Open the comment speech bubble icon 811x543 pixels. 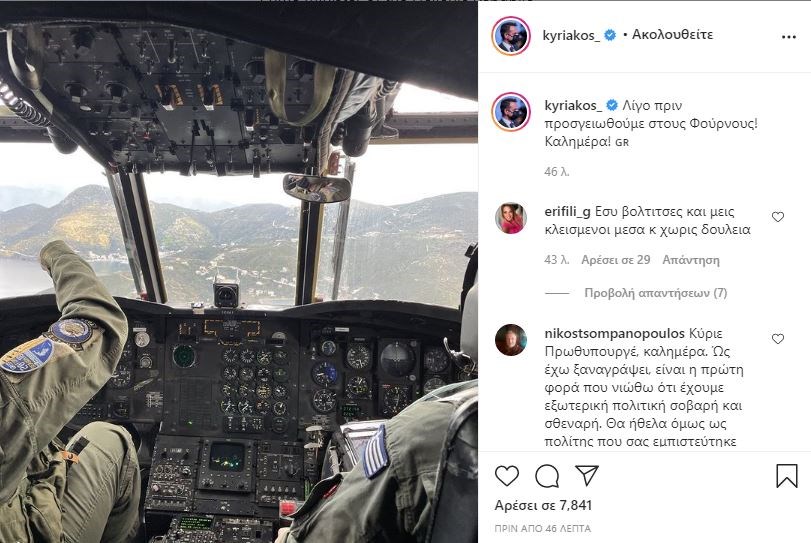coord(547,476)
